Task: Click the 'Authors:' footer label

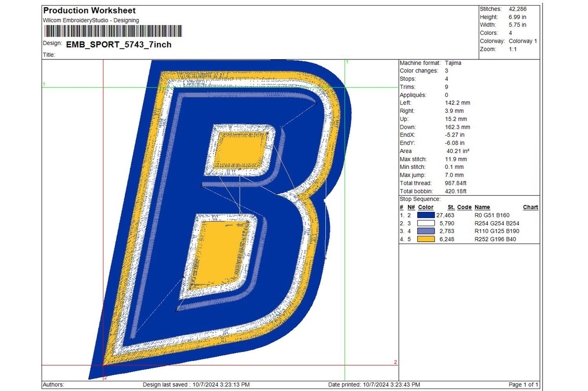Action: pyautogui.click(x=53, y=385)
